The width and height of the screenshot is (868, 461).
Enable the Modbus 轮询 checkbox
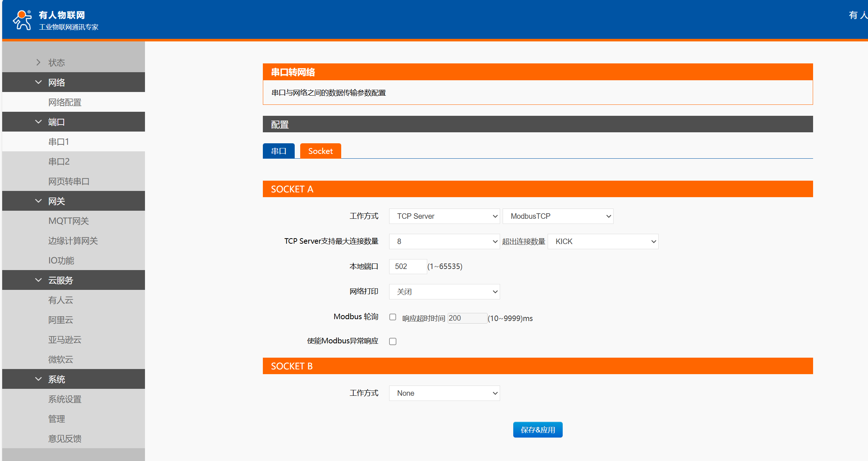pos(393,317)
